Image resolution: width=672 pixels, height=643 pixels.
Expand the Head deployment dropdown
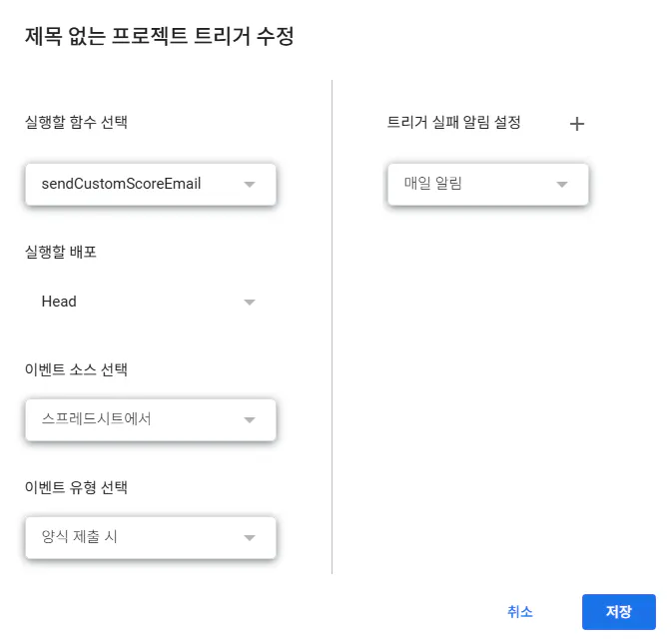140,302
